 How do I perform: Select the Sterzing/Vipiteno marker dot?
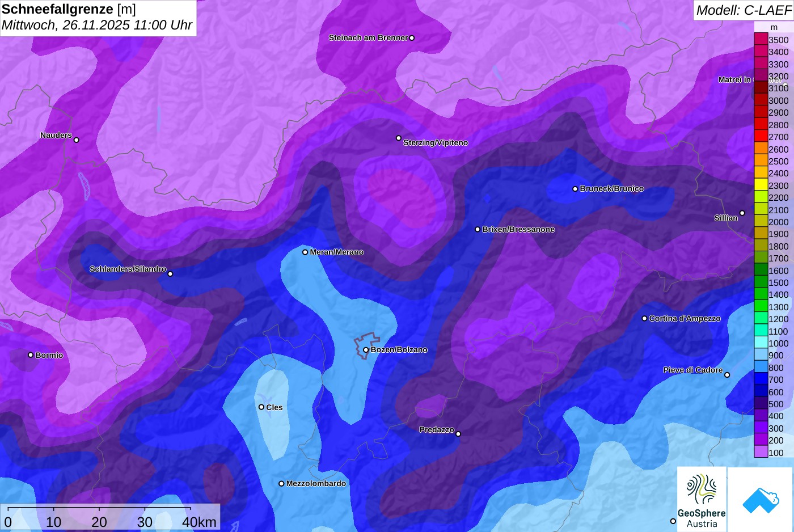pyautogui.click(x=399, y=138)
